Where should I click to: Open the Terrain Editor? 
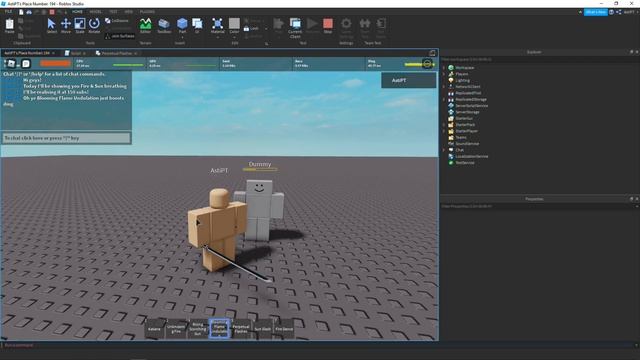coord(145,25)
